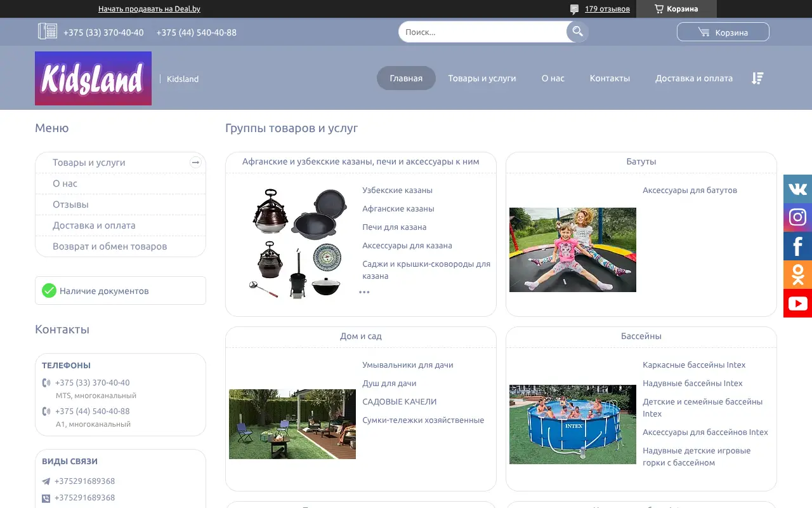Click the Kidsland logo image
This screenshot has width=812, height=508.
[x=93, y=78]
